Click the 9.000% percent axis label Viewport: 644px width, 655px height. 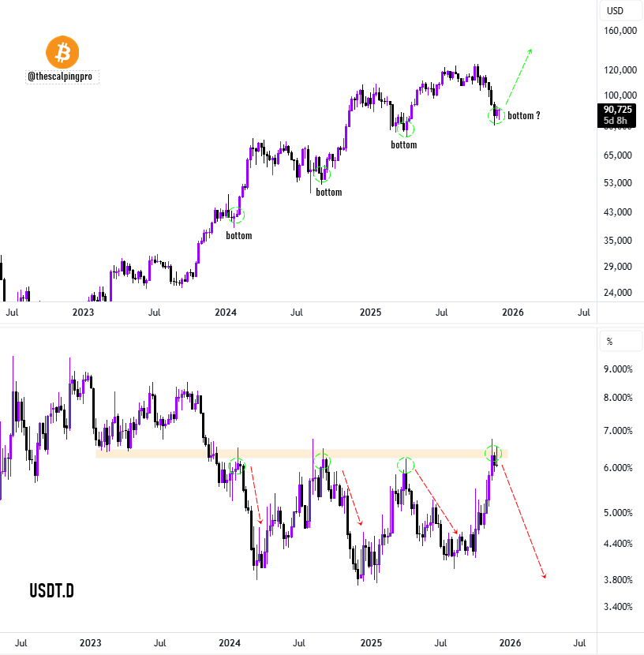(x=619, y=369)
